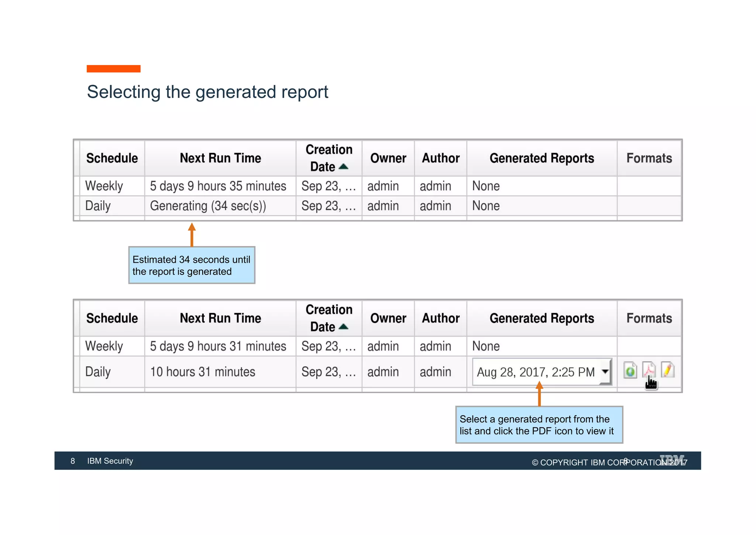Click the 'IBM Security' footer text

(110, 461)
